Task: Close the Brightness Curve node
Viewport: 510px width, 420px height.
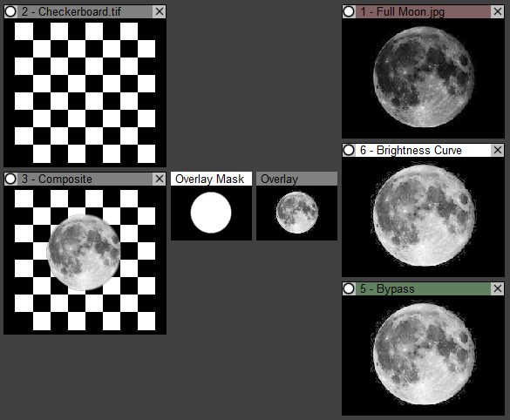Action: click(498, 150)
